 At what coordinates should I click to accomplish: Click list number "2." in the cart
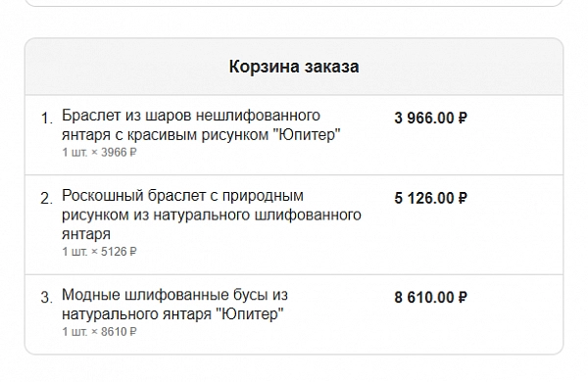[47, 199]
